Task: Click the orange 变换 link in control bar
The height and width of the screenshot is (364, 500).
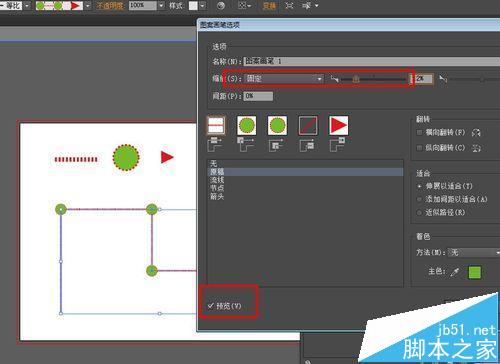Action: (x=269, y=6)
